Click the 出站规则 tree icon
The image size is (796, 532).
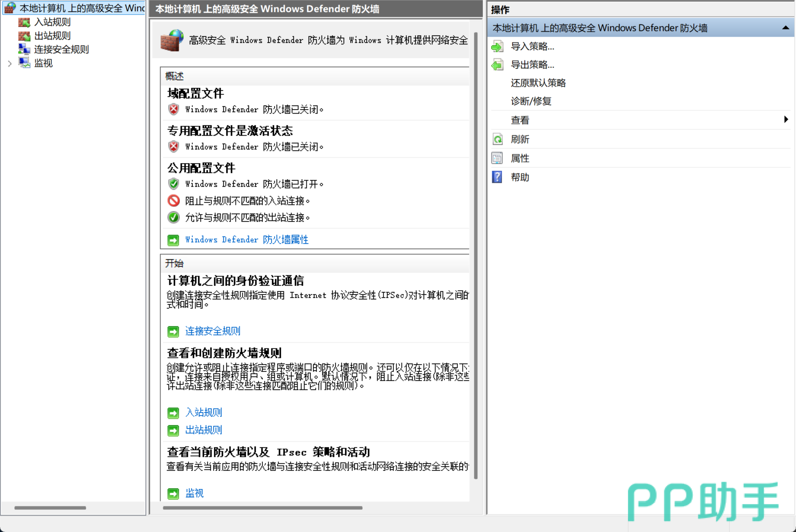(x=24, y=36)
